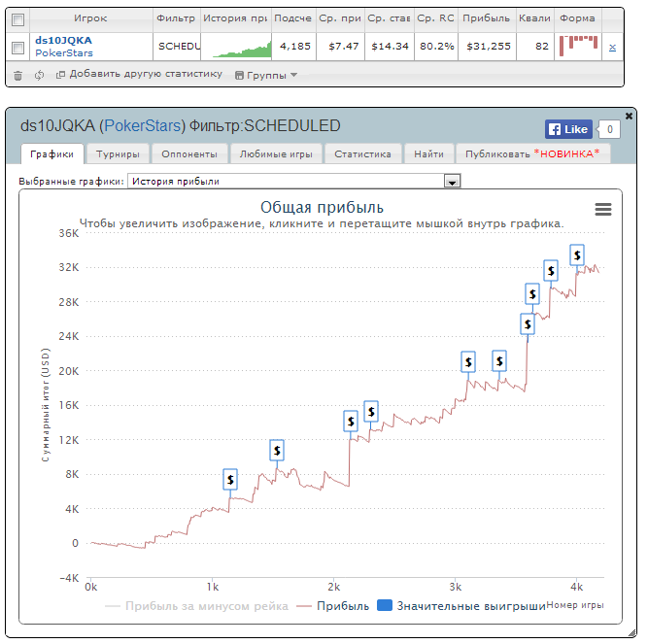Click the Facebook Like button

pyautogui.click(x=568, y=129)
